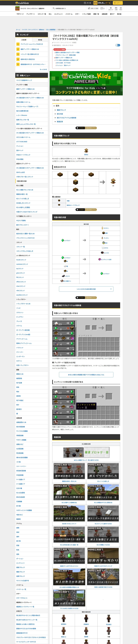This screenshot has width=138, height=644.
Task: Open the ホーム breadcrumb link
Action: (18, 30)
